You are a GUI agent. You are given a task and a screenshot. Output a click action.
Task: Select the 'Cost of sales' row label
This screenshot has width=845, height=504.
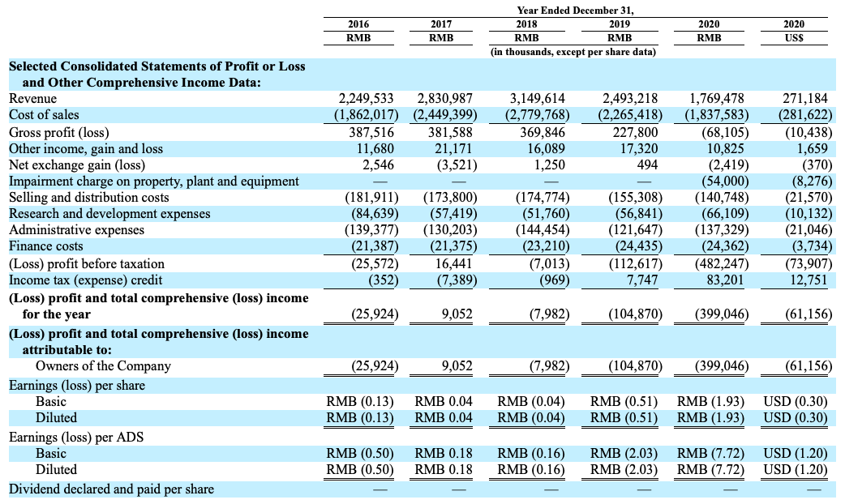pos(44,115)
